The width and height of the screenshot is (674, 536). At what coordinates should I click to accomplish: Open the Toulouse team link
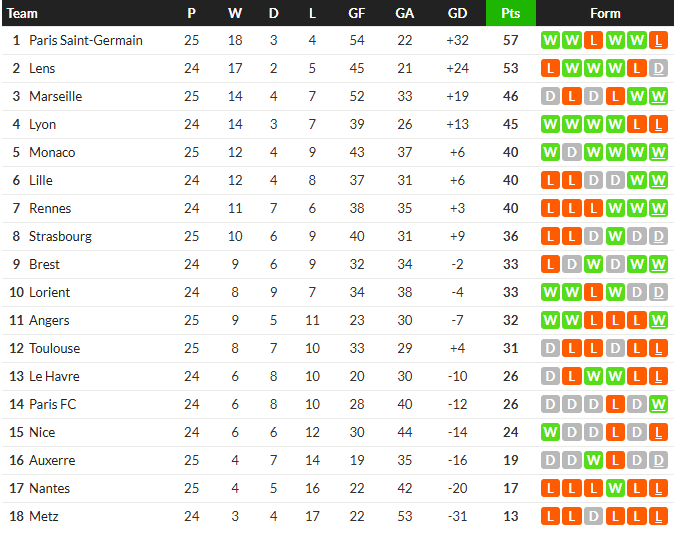coord(54,348)
